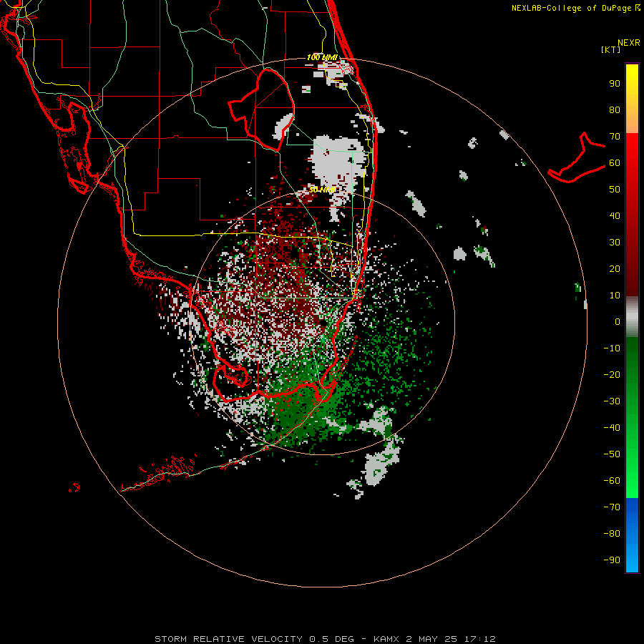Pick the blue section of the velocity color bar
Image resolution: width=644 pixels, height=644 pixels.
pyautogui.click(x=632, y=535)
